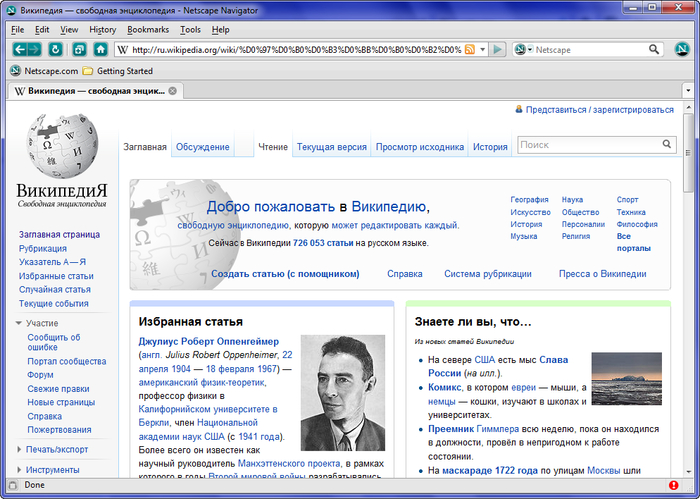700x499 pixels.
Task: Click the Back navigation arrow
Action: click(20, 49)
